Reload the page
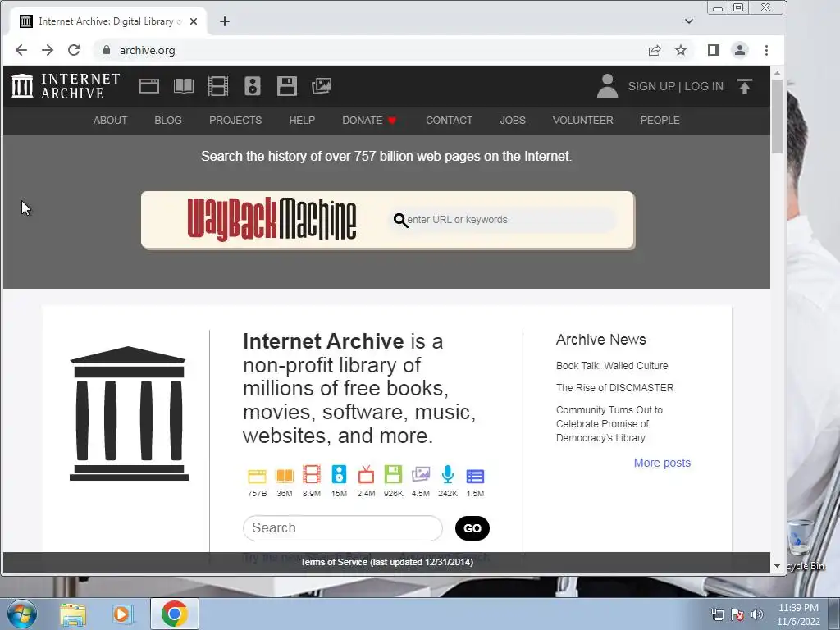This screenshot has height=630, width=840. 74,50
